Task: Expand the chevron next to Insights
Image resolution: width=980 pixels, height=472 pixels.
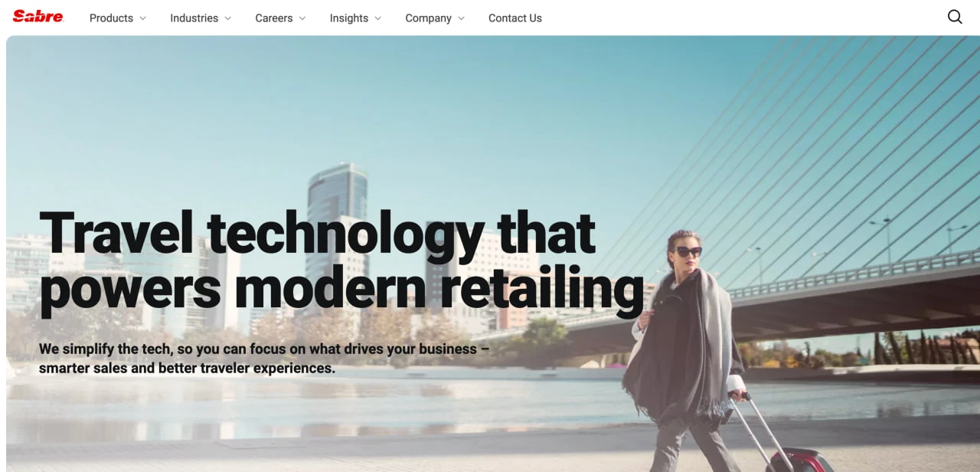Action: 377,18
